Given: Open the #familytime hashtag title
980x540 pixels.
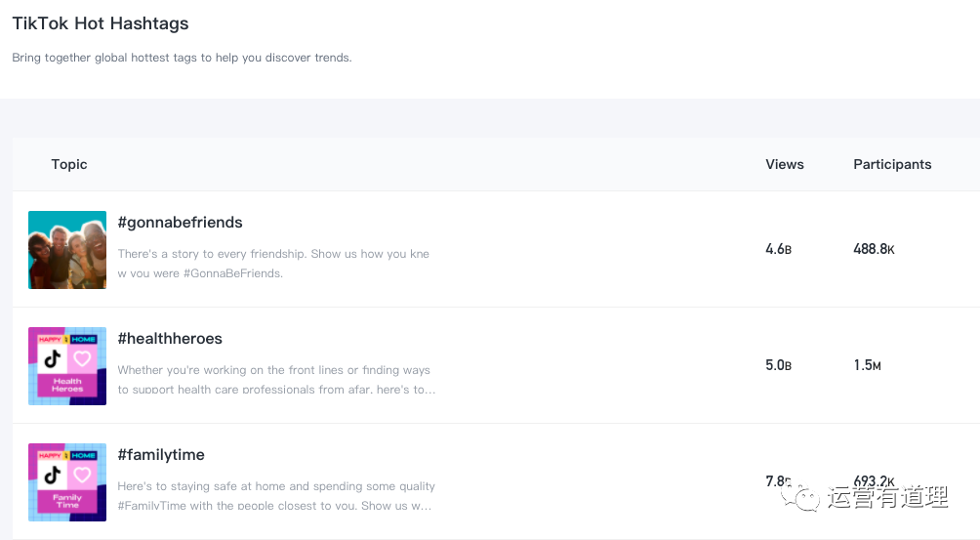Looking at the screenshot, I should (x=161, y=455).
